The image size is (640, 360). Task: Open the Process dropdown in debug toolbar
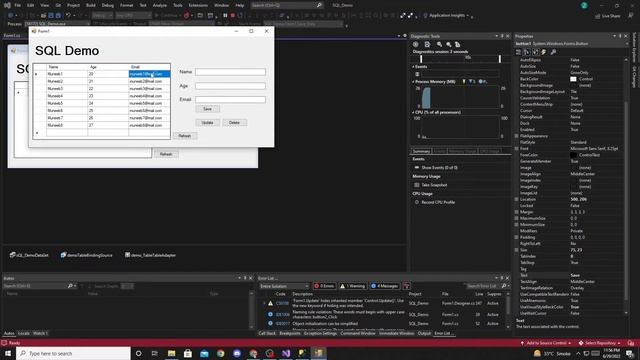pos(57,24)
